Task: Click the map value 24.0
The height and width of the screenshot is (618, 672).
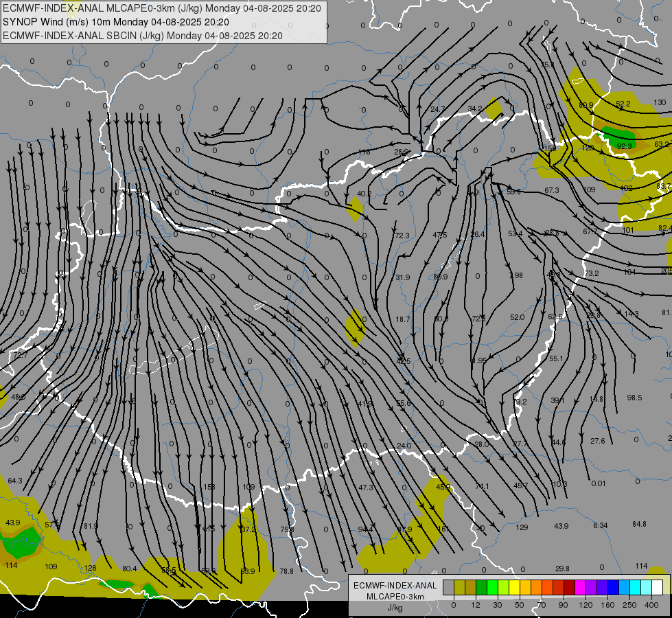Action: (404, 446)
